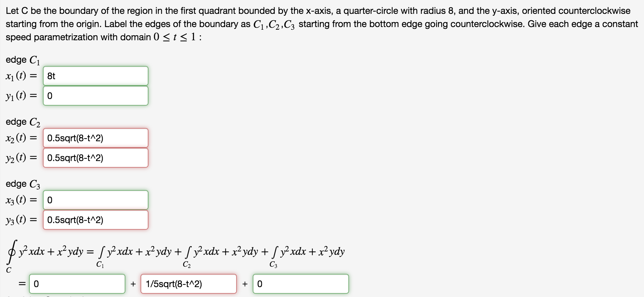Screen dimensions: 644x297
Task: Select the incorrect answer box with 1/5sqrt(8-t^2)
Action: pos(188,283)
